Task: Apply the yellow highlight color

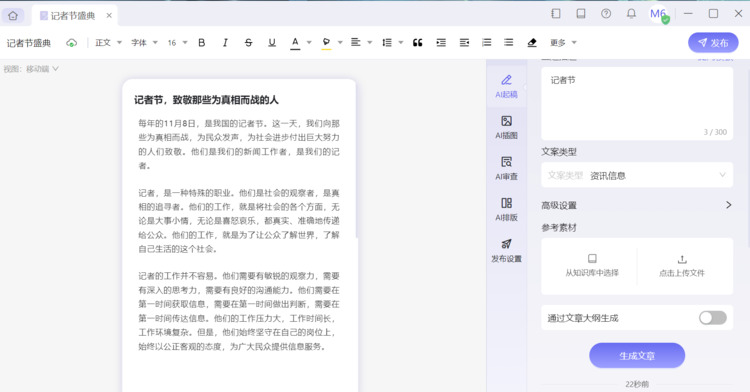Action: coord(326,43)
